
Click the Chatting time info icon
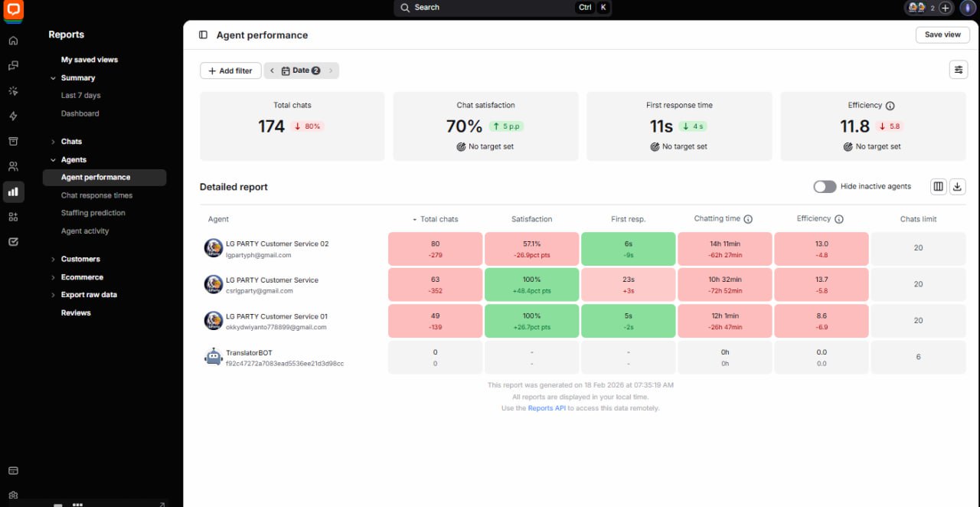[748, 219]
